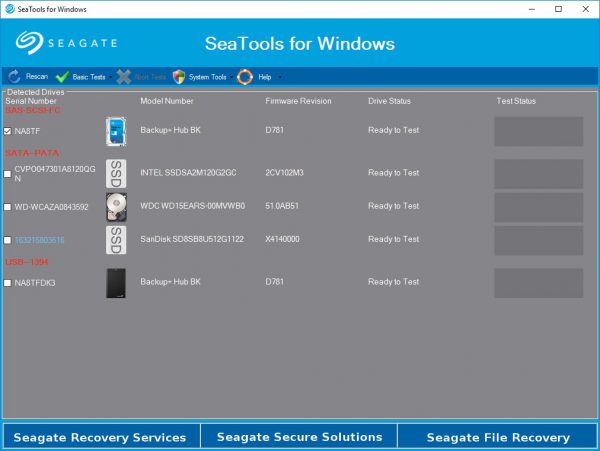Open the Basic Tests dropdown arrow
This screenshot has height=451, width=600.
111,77
